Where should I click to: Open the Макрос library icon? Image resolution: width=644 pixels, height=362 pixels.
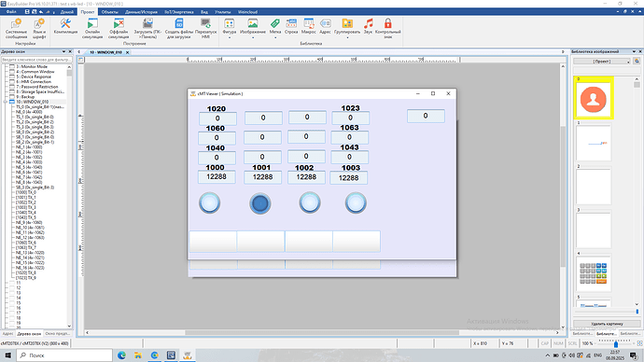click(x=308, y=23)
